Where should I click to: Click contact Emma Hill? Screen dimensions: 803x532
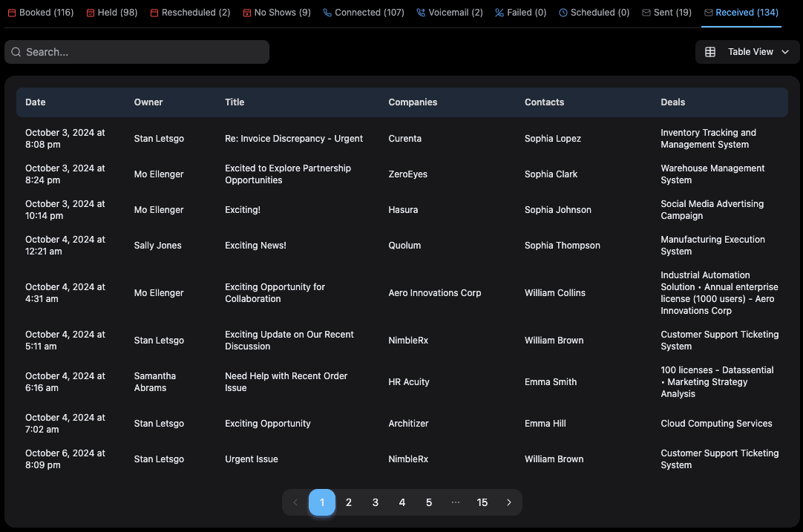pos(545,424)
